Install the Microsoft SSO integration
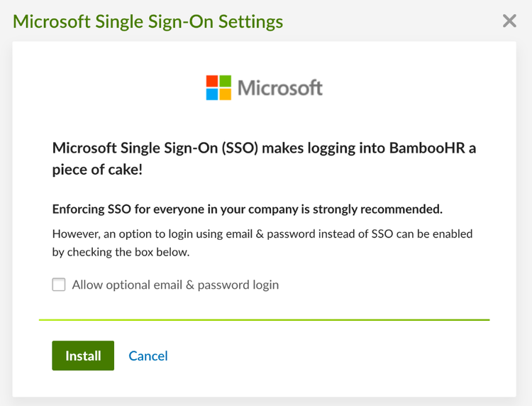Image resolution: width=532 pixels, height=406 pixels. pos(83,356)
